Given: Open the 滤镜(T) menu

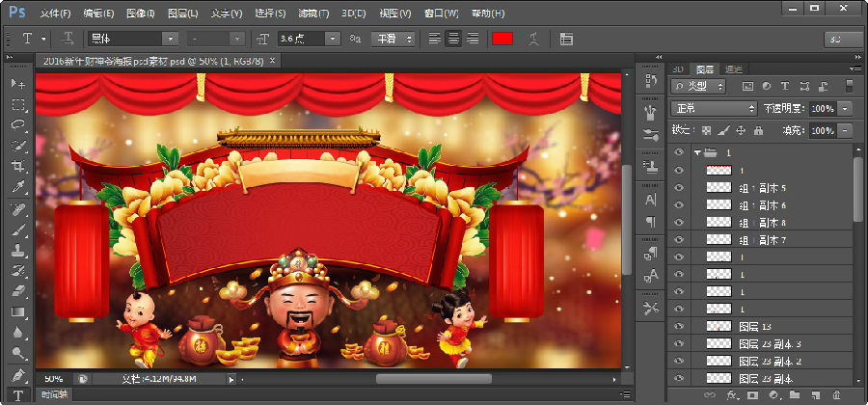Looking at the screenshot, I should pyautogui.click(x=313, y=13).
